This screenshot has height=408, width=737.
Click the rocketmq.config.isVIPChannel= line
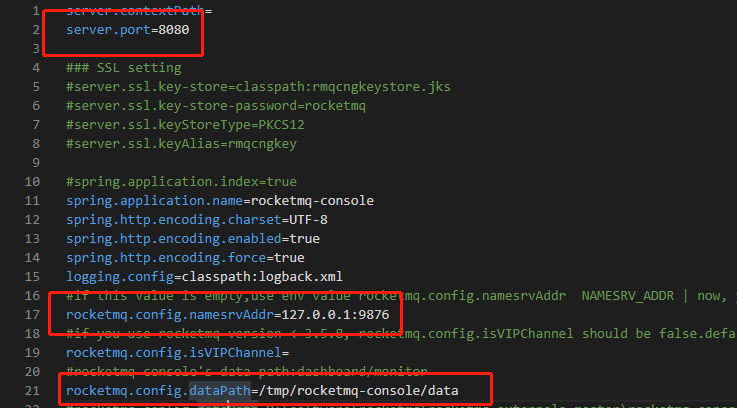[178, 353]
